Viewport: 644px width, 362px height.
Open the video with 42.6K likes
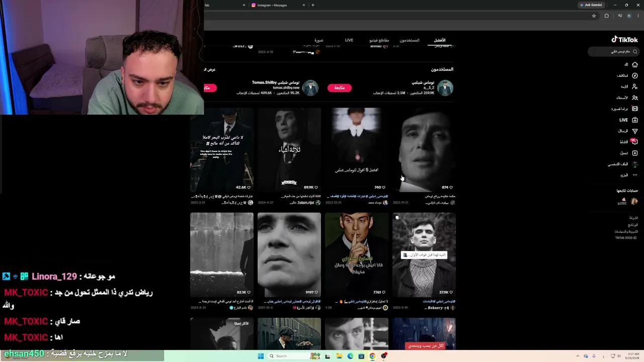(x=222, y=149)
